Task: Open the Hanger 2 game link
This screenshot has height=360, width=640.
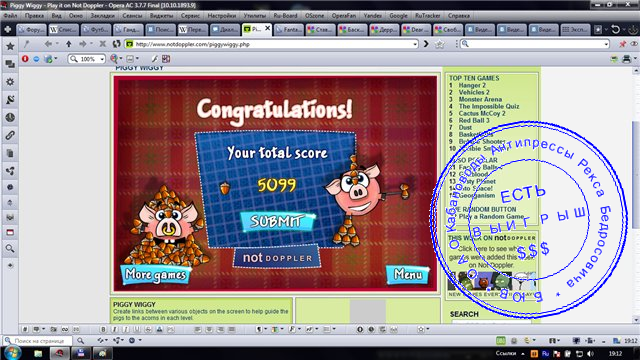Action: [472, 85]
